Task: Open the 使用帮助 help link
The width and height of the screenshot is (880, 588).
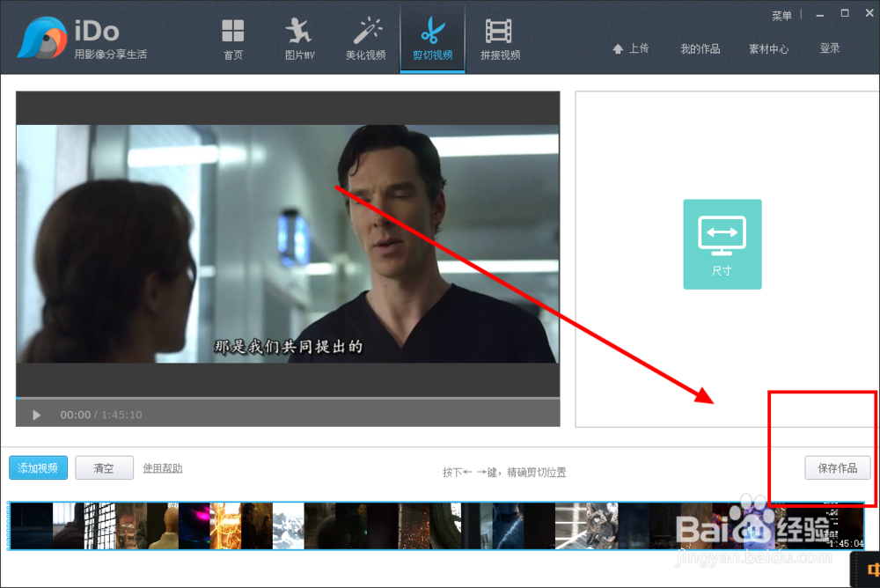Action: (162, 467)
